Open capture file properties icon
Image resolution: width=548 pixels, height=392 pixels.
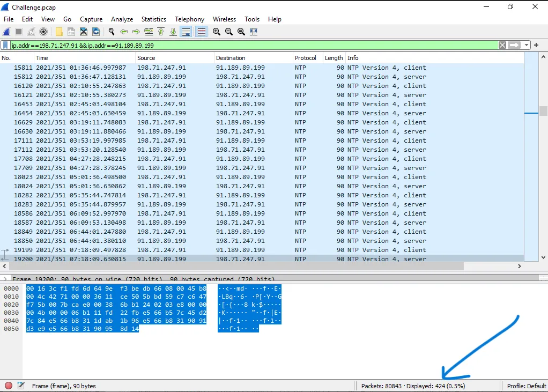(x=21, y=386)
